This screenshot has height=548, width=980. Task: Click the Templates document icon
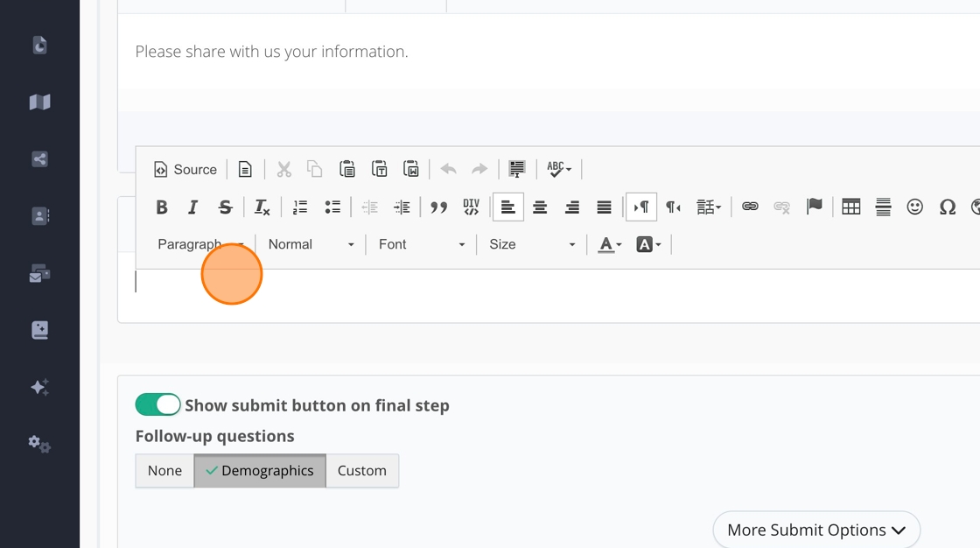tap(245, 170)
